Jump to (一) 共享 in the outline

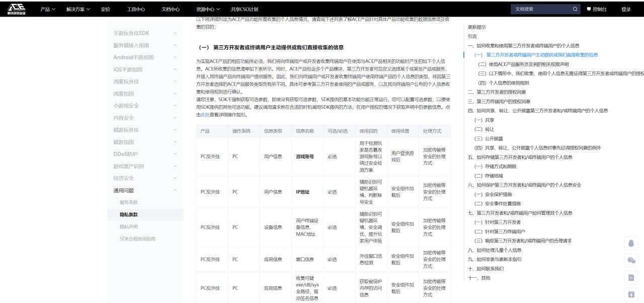coord(484,120)
